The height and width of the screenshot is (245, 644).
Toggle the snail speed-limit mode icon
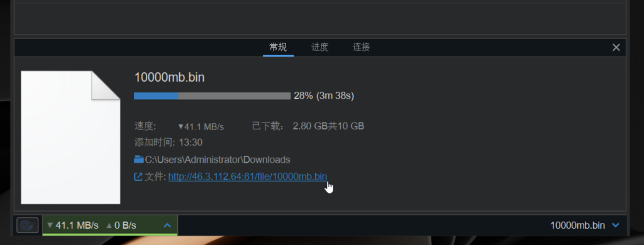pyautogui.click(x=28, y=226)
